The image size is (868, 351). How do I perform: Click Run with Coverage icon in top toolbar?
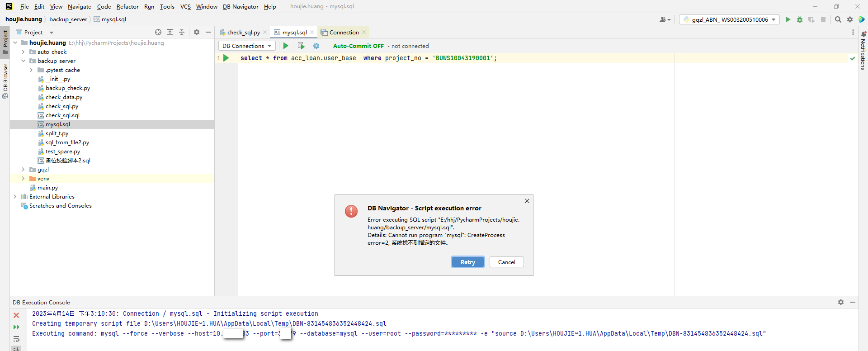point(811,19)
